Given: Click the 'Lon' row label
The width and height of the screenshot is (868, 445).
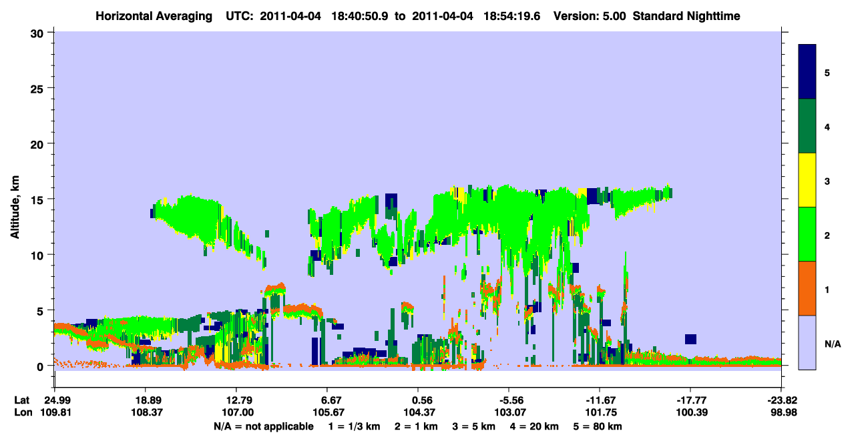Looking at the screenshot, I should [x=22, y=412].
